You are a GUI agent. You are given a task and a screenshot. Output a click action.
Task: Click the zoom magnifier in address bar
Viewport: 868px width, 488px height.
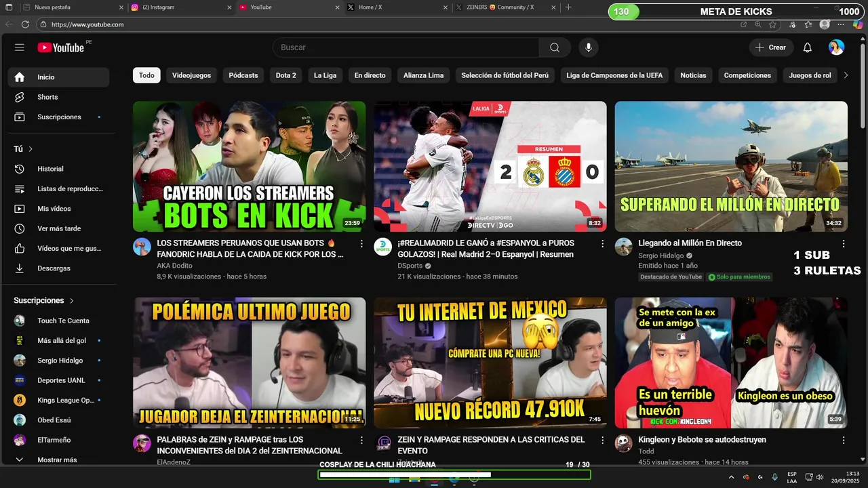click(758, 24)
